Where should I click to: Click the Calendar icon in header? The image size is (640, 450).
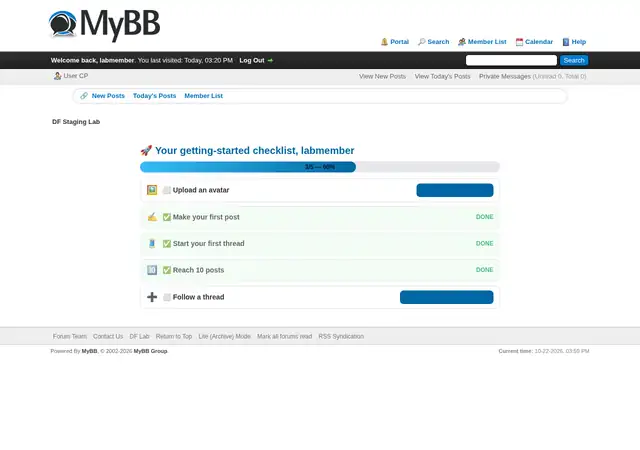tap(519, 42)
